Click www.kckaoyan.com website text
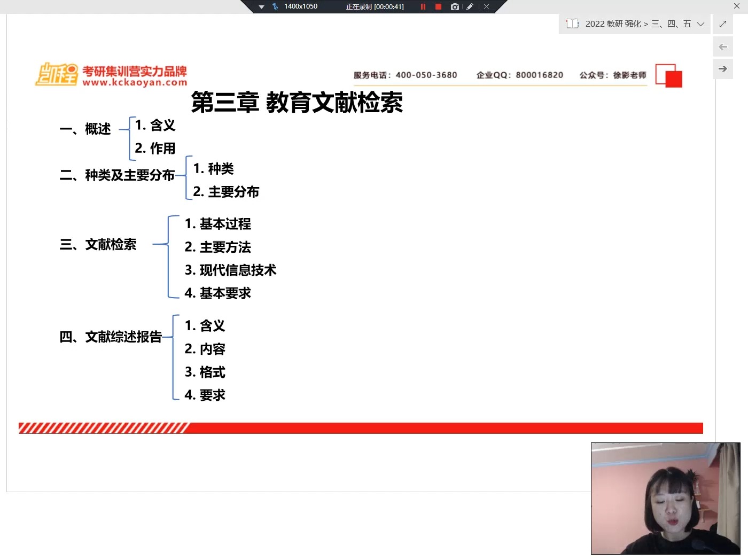Viewport: 748px width, 560px height. point(135,82)
